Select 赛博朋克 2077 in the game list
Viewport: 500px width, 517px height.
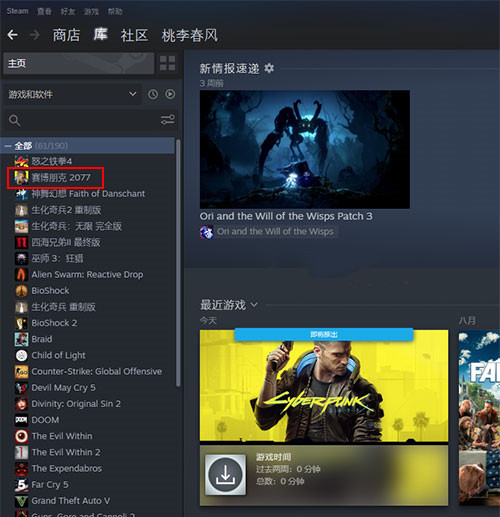56,178
